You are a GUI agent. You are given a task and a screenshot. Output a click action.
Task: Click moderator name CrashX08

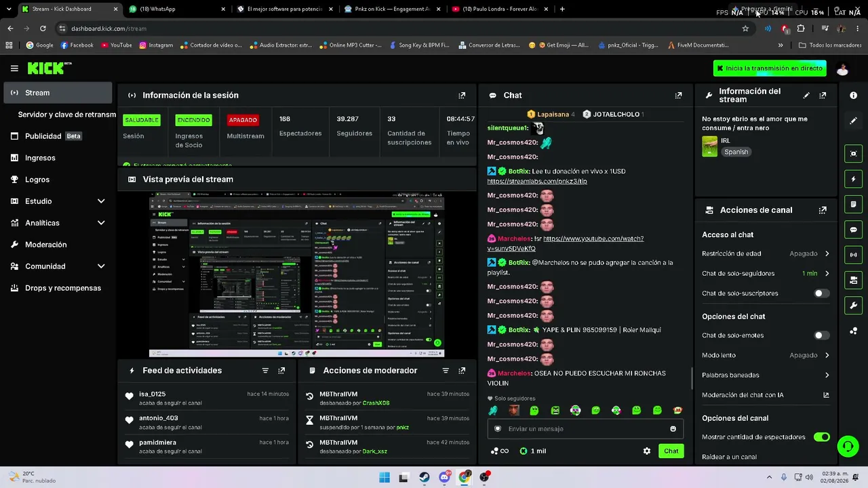click(x=376, y=403)
